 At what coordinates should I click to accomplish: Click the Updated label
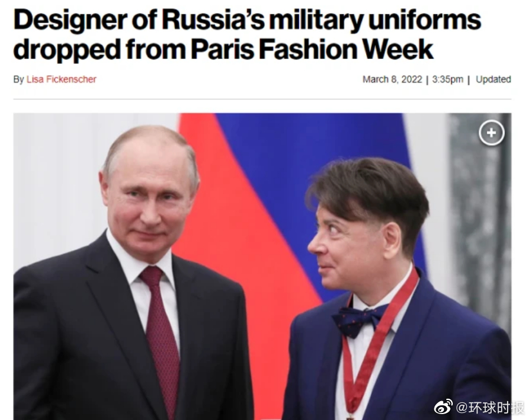[493, 80]
